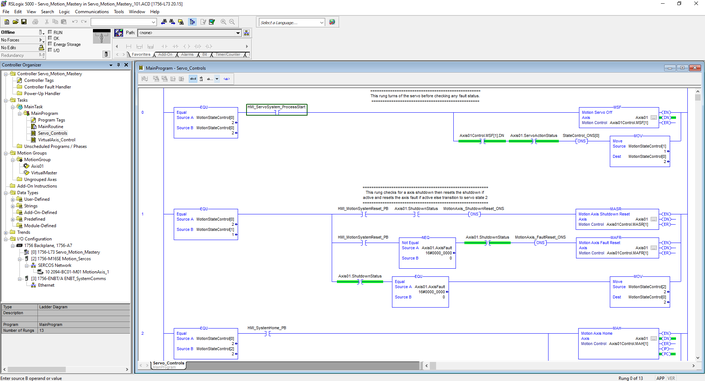Click the Paste clipboard icon
This screenshot has height=381, width=705.
point(64,22)
